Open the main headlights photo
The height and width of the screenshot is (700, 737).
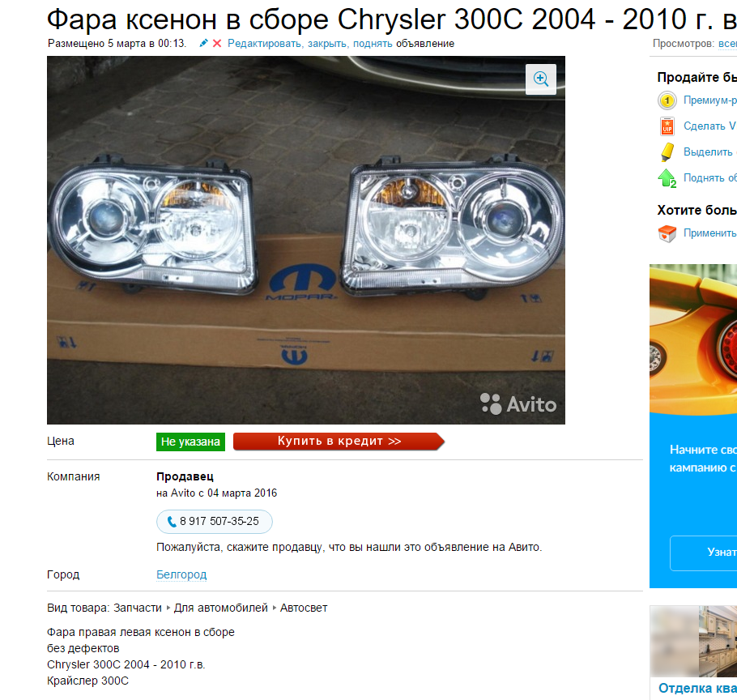306,240
